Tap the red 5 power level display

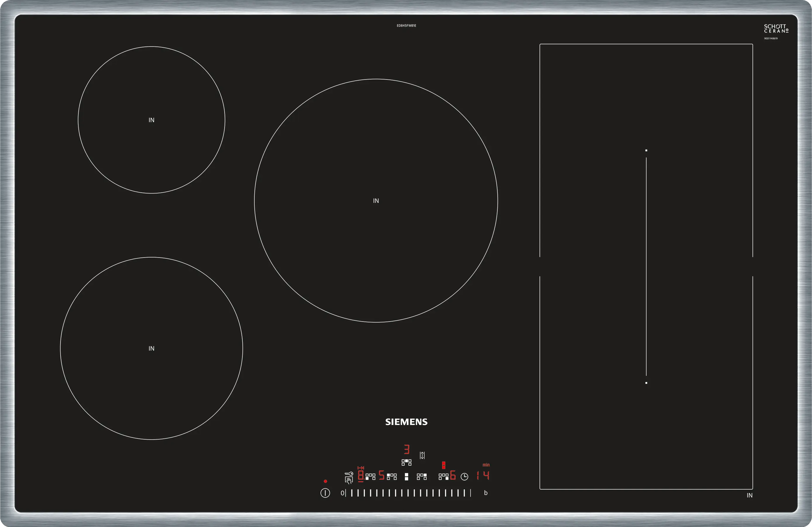coord(381,475)
